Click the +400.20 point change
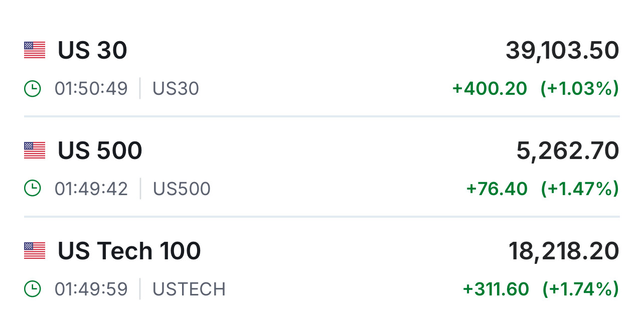The height and width of the screenshot is (313, 644). [490, 89]
